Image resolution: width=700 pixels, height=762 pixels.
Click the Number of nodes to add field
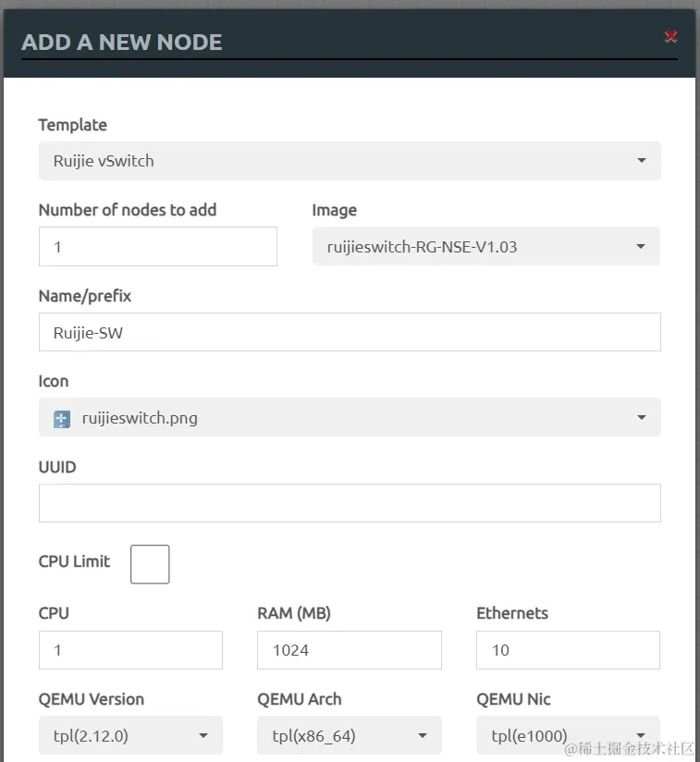tap(157, 247)
